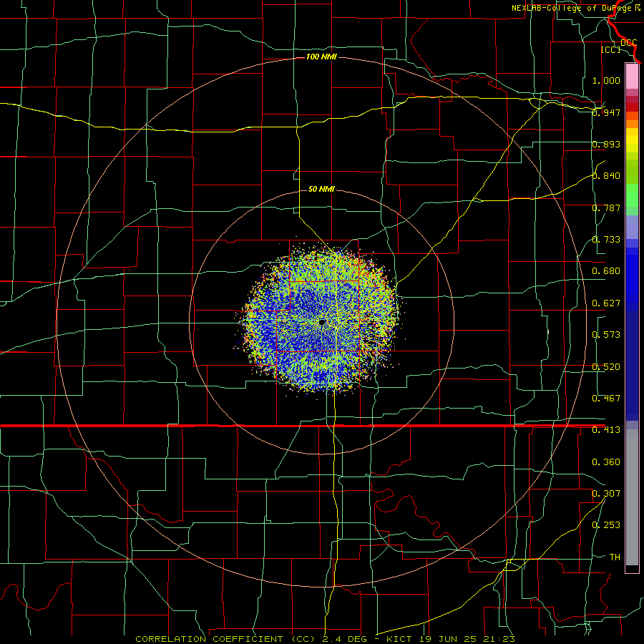Click the 0.627 legend value

606,303
